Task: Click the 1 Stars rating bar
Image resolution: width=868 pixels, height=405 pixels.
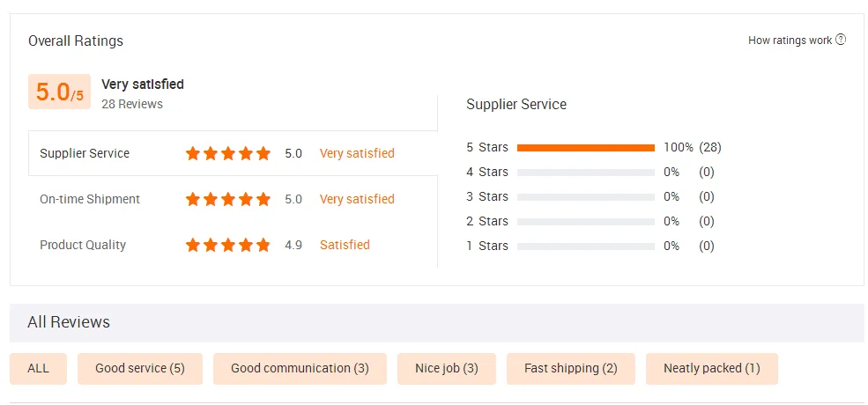Action: pos(586,247)
